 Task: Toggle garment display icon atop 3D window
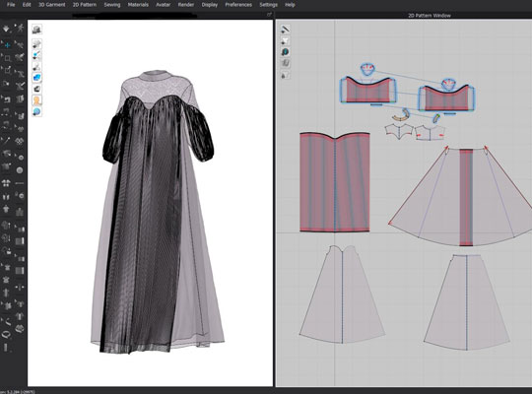(x=37, y=30)
